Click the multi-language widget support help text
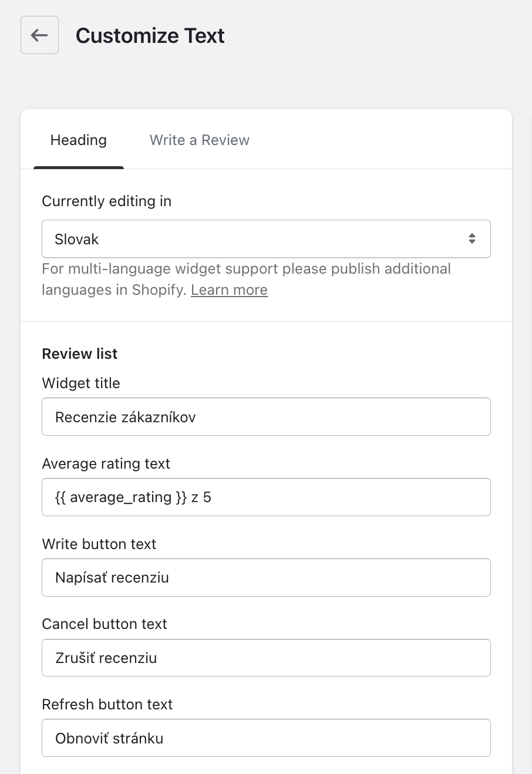This screenshot has width=532, height=774. pos(246,270)
